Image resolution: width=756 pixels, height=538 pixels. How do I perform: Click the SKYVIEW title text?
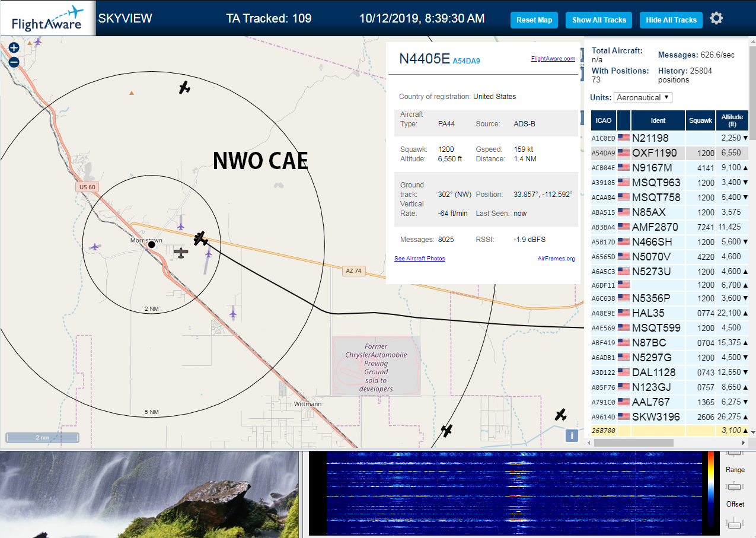pos(125,18)
